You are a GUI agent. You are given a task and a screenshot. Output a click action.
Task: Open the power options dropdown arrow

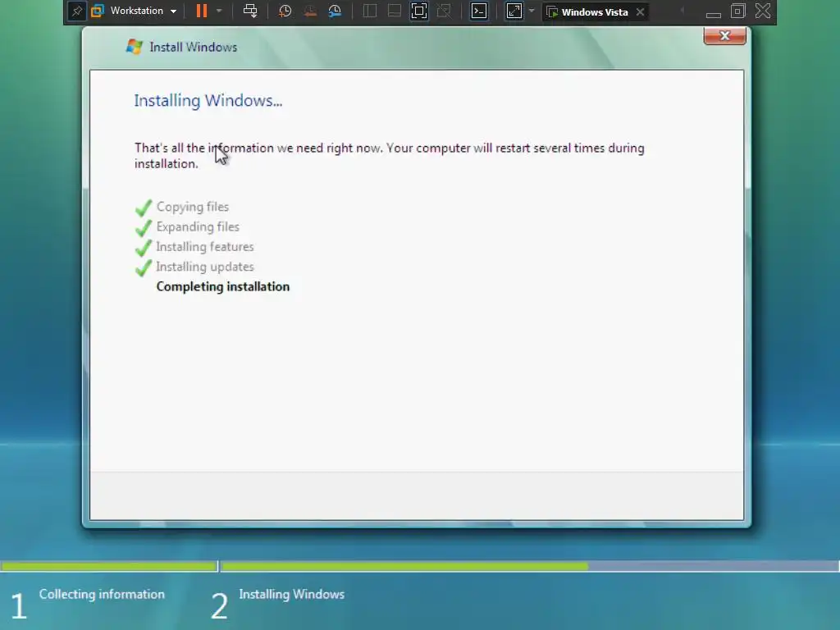pos(218,11)
